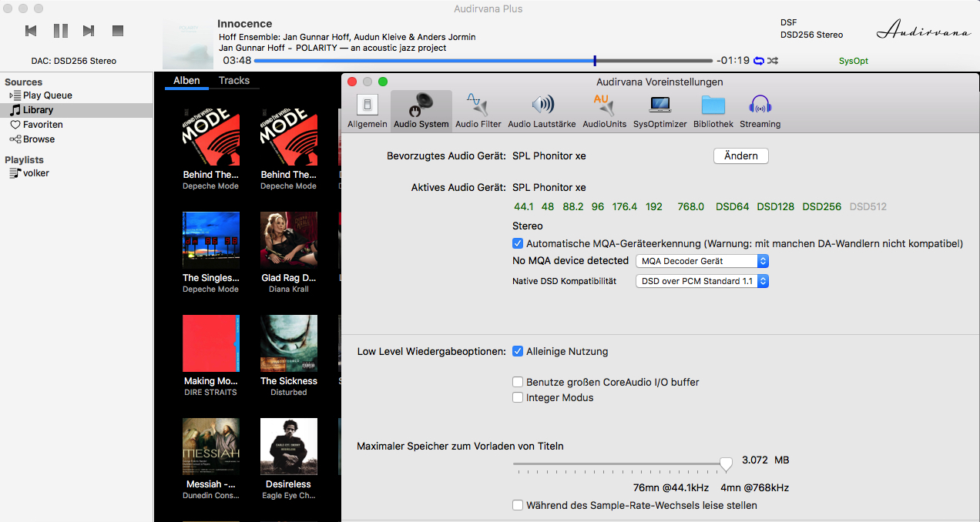The height and width of the screenshot is (522, 980).
Task: Click the DSD256 supported sample rate
Action: point(821,206)
